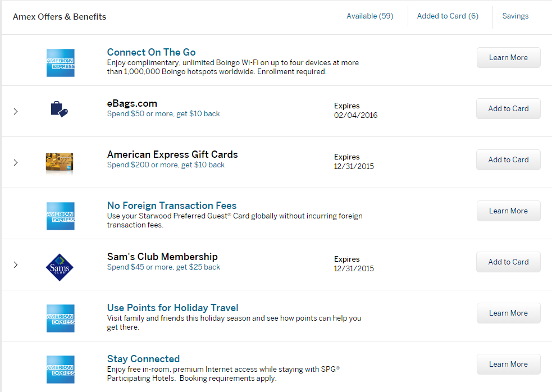The image size is (552, 392).
Task: Add the Sam's Club Membership offer to card
Action: click(x=508, y=262)
